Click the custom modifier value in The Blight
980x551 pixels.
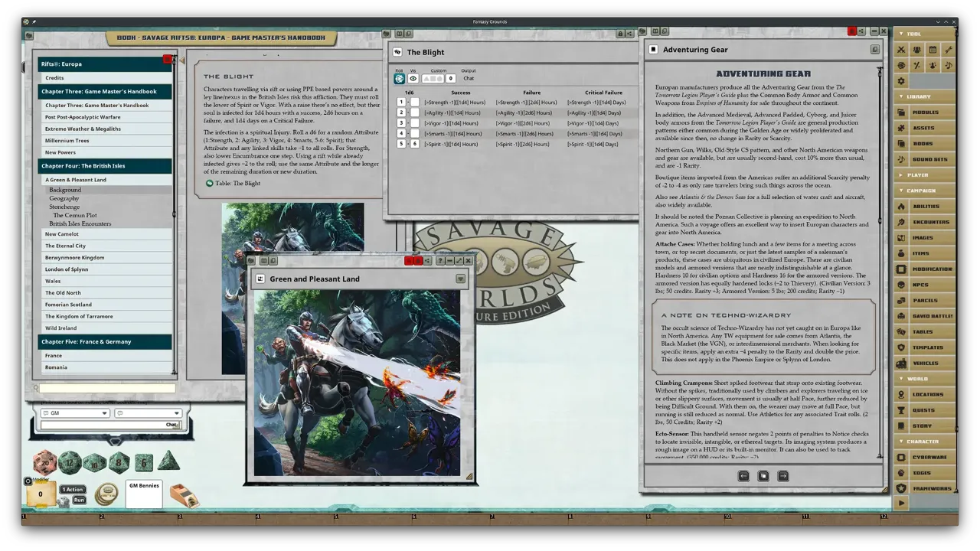click(451, 78)
